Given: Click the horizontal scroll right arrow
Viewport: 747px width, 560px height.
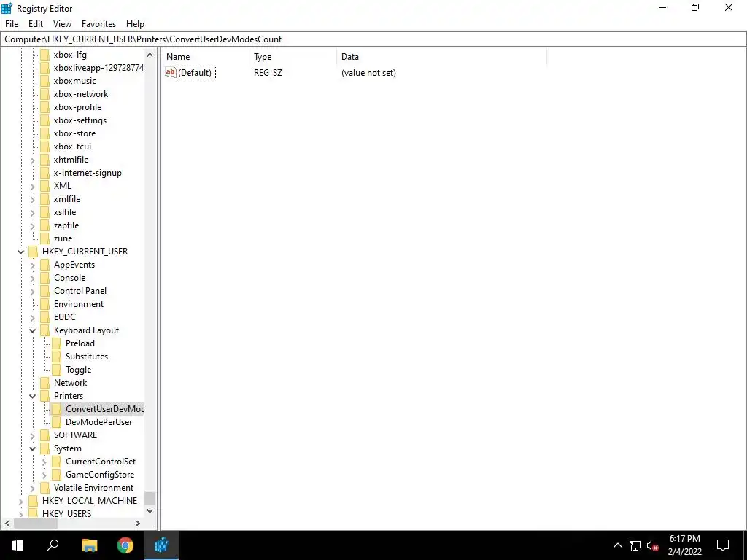Looking at the screenshot, I should tap(138, 524).
